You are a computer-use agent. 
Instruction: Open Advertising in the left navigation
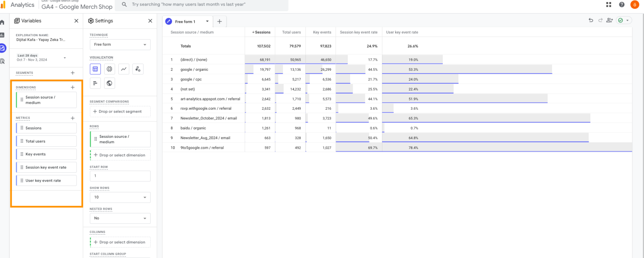tap(2, 61)
